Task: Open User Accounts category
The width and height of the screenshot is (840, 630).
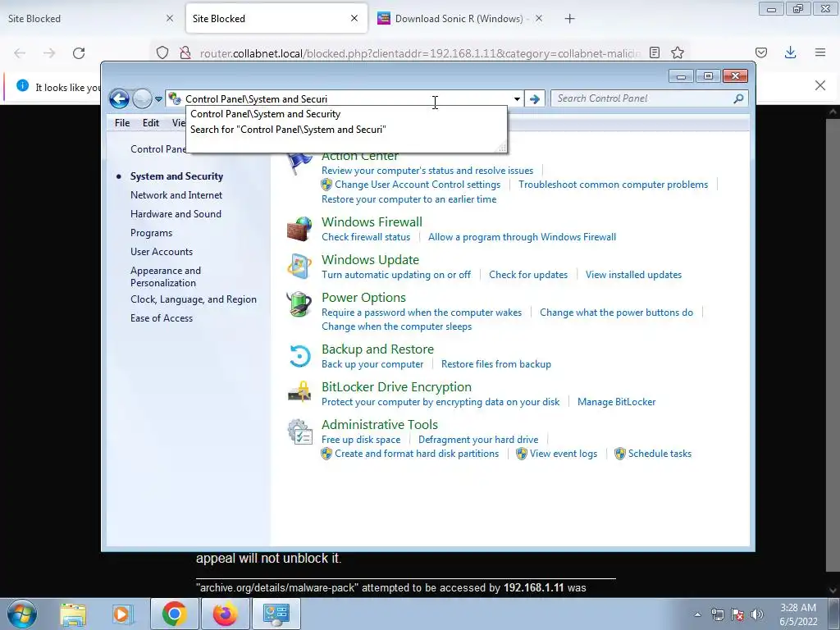Action: click(162, 252)
